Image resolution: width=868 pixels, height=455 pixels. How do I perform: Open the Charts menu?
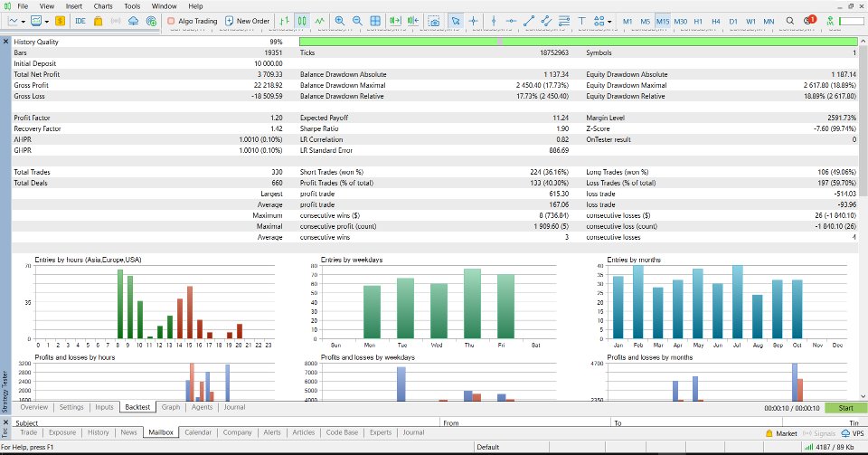(103, 5)
